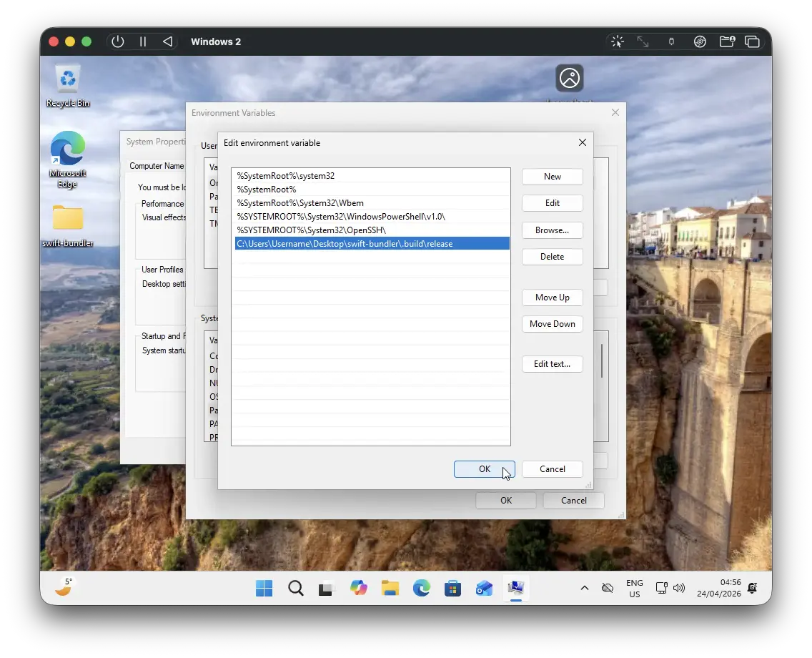Open the Windows Start menu
Image resolution: width=812 pixels, height=658 pixels.
264,588
